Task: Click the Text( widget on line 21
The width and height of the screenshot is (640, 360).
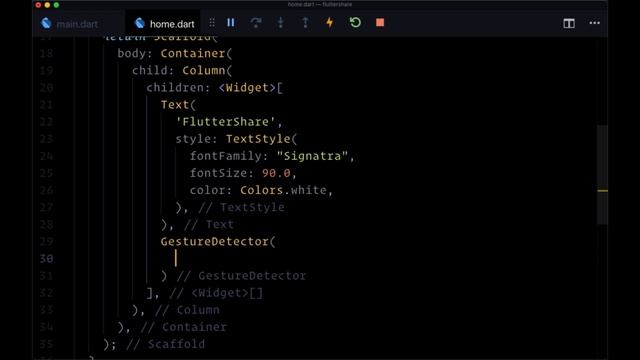Action: 178,105
